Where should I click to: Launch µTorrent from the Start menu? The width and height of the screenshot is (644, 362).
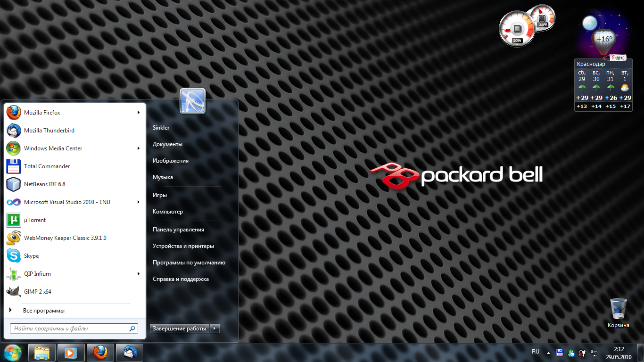35,220
